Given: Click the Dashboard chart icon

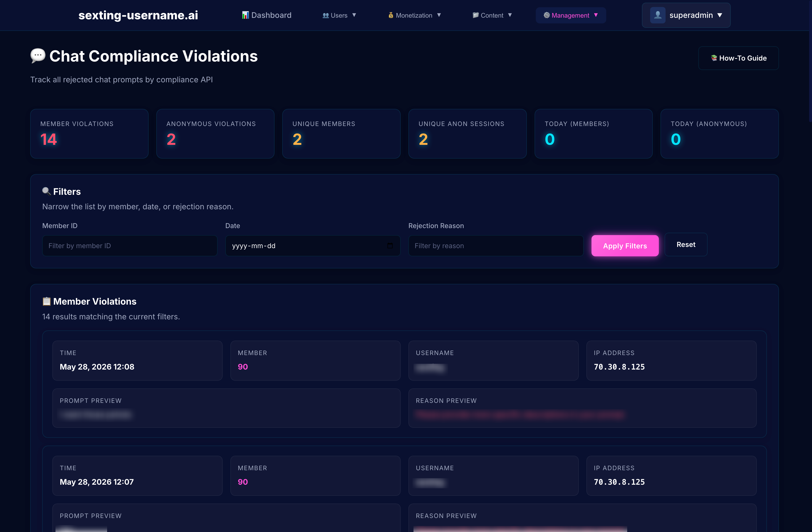Looking at the screenshot, I should 245,15.
